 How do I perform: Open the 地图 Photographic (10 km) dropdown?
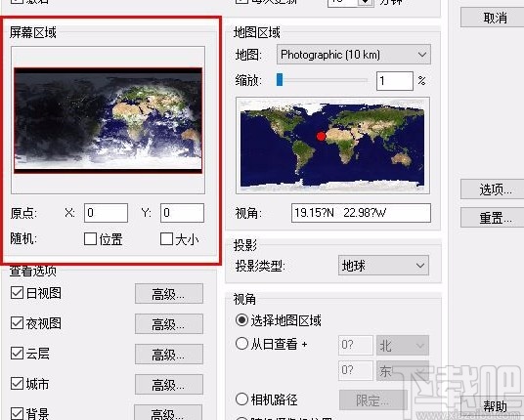[354, 55]
